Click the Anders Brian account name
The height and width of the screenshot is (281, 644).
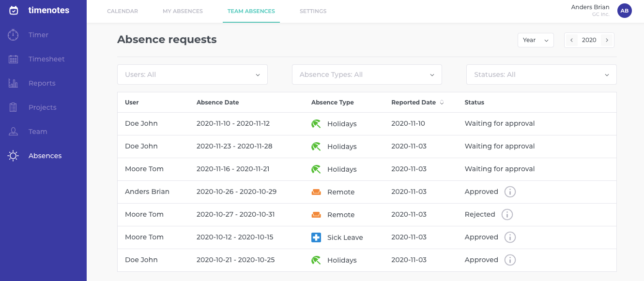590,7
